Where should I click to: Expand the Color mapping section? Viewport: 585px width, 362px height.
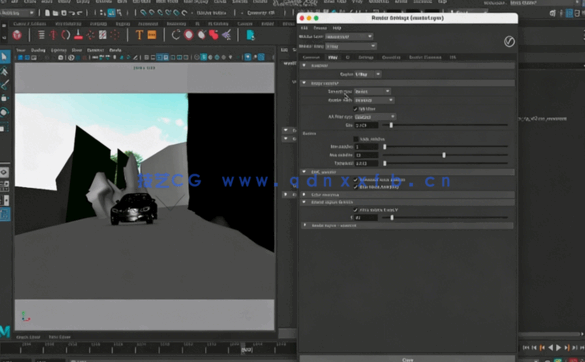pyautogui.click(x=304, y=194)
